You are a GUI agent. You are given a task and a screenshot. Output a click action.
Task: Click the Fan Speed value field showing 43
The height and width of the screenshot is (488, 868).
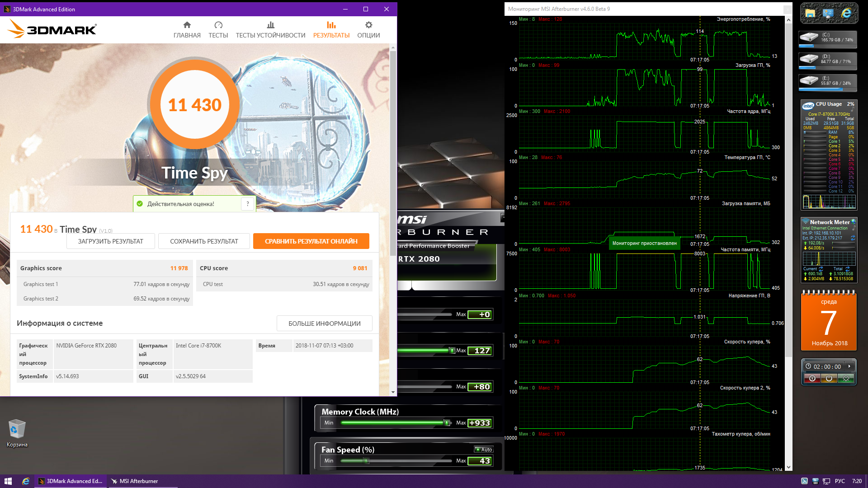coord(480,461)
